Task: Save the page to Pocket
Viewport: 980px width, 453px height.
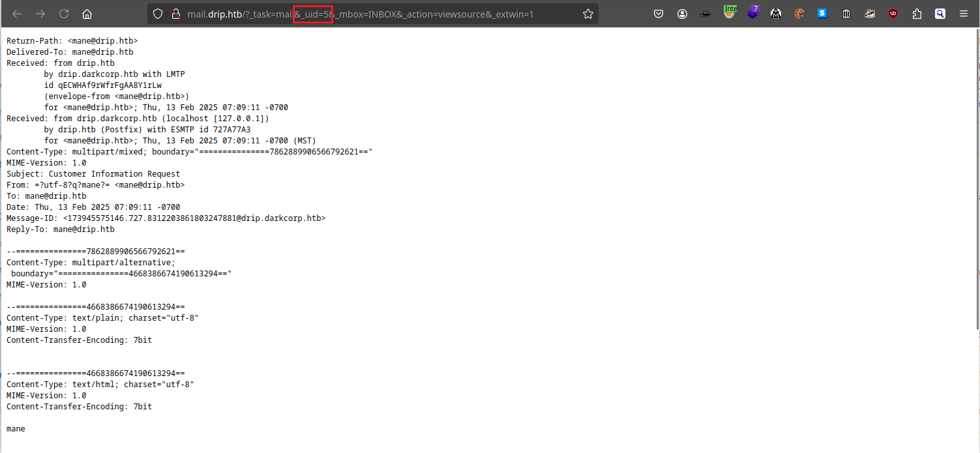Action: pyautogui.click(x=659, y=14)
